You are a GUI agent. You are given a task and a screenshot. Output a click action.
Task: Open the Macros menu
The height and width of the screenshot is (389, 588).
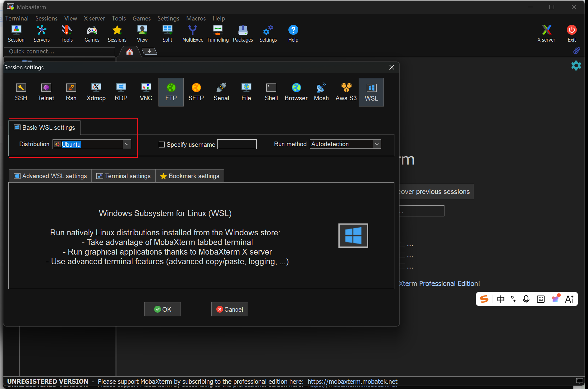(x=196, y=18)
